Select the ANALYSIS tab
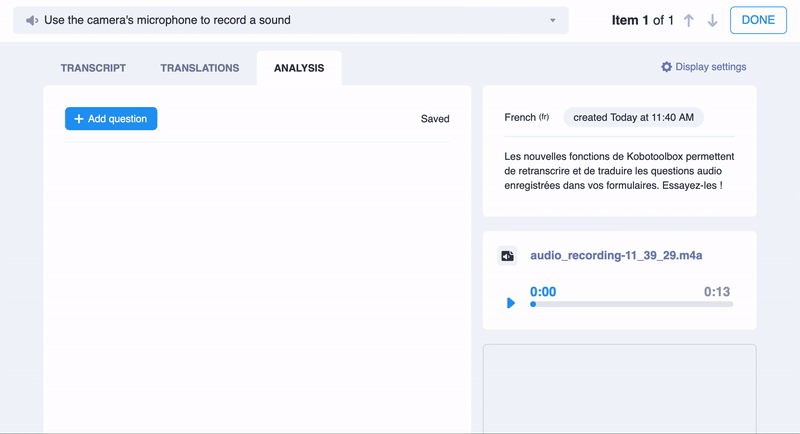The width and height of the screenshot is (800, 434). pyautogui.click(x=299, y=68)
